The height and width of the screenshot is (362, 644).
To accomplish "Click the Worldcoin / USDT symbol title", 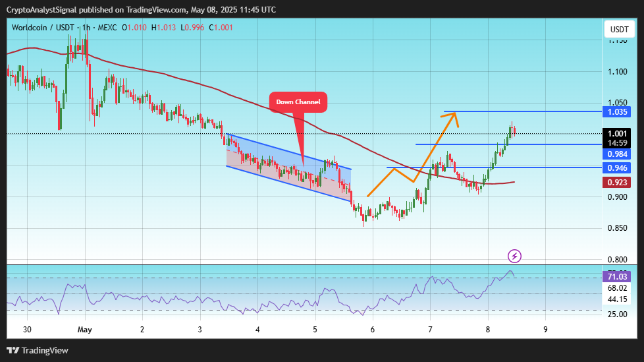I will point(43,28).
